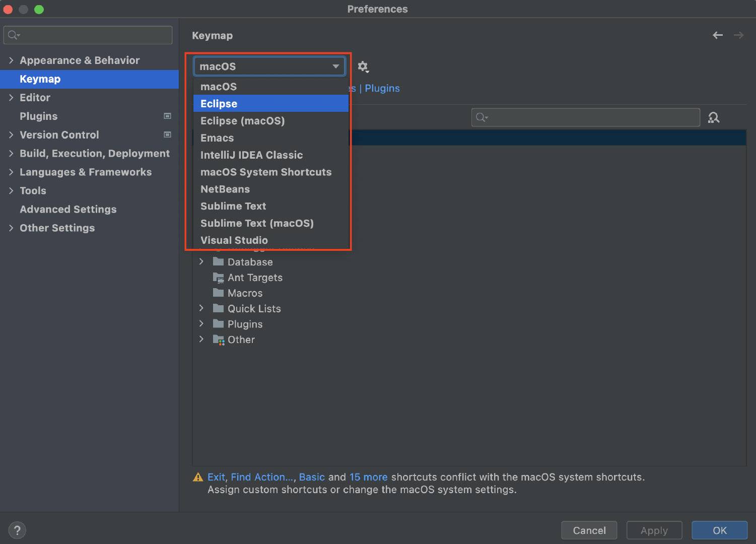Click the Cancel button
The width and height of the screenshot is (756, 544).
pos(589,530)
